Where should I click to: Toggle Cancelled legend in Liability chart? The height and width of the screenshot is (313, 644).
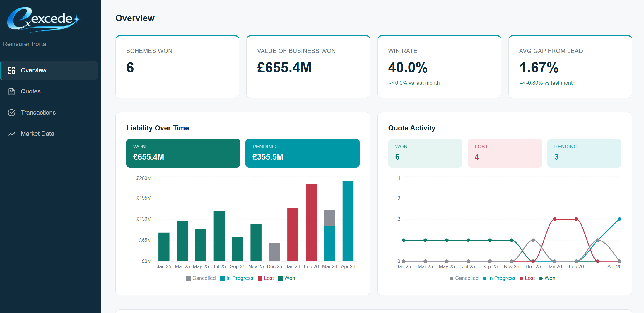pyautogui.click(x=201, y=278)
